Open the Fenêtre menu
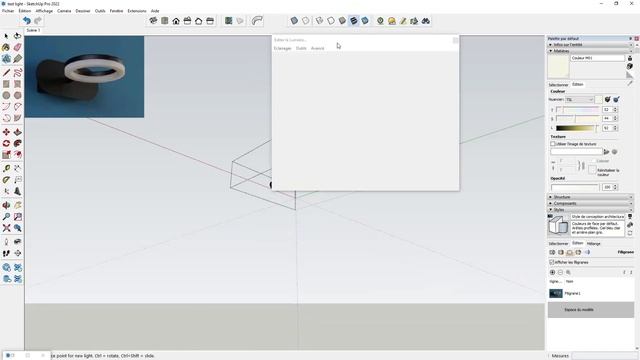Viewport: 640px width, 360px height. (116, 11)
